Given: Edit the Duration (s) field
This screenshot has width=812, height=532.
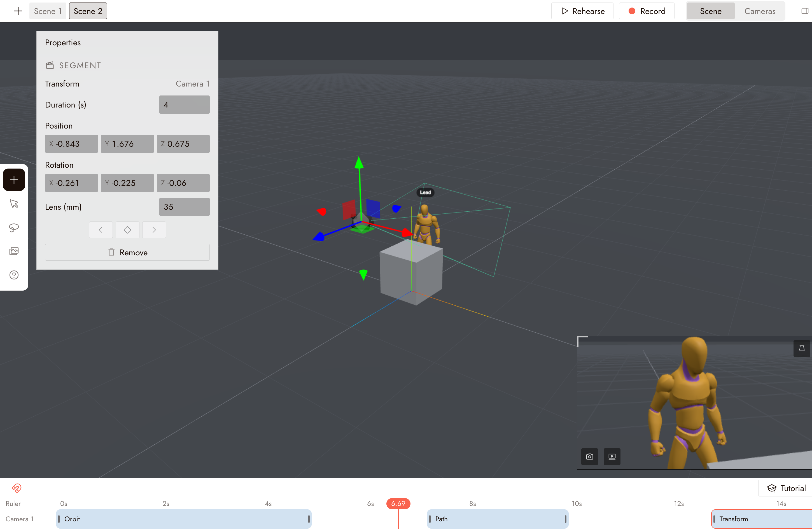Looking at the screenshot, I should click(184, 105).
